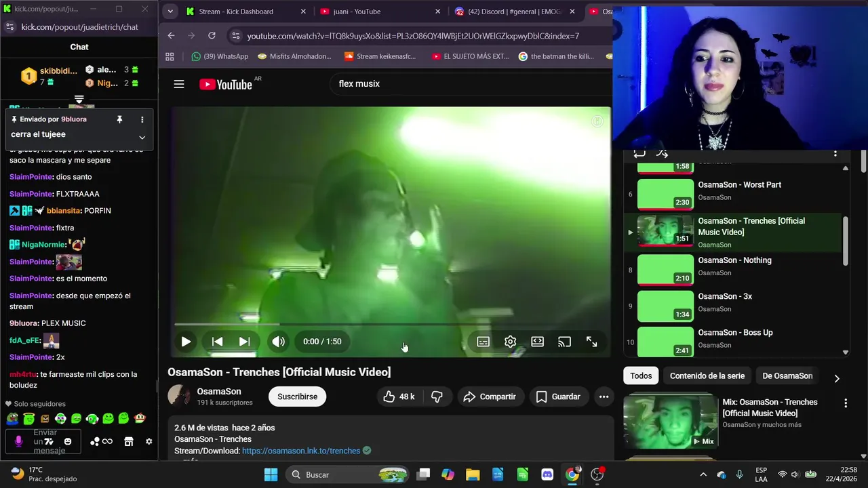Open the Stream keikenasfc bookmark

pyautogui.click(x=380, y=56)
